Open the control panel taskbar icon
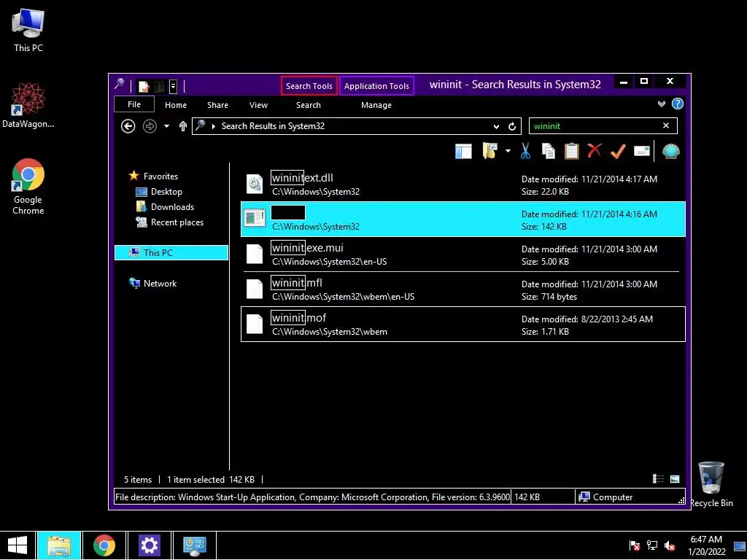 194,545
